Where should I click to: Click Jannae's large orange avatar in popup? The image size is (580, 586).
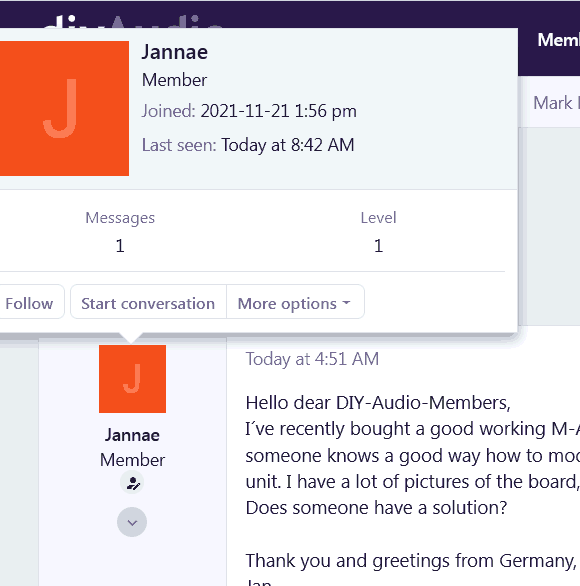(64, 108)
